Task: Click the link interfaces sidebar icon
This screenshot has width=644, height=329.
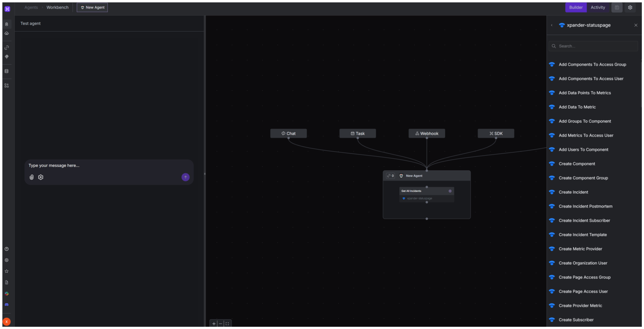Action: coord(7,47)
